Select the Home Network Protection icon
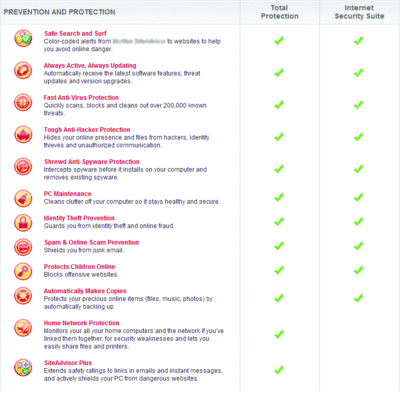Viewport: 400px width, 393px height. [x=23, y=328]
